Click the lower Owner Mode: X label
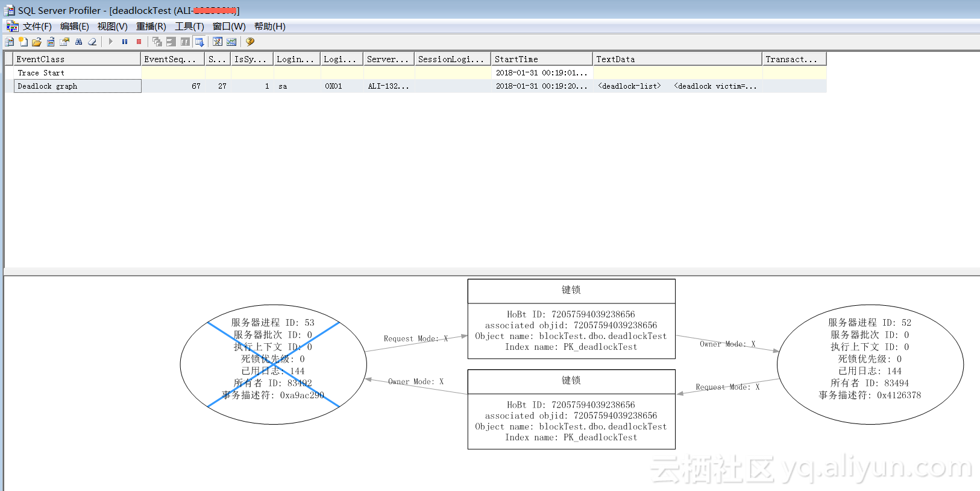Screen dimensions: 980x491 pyautogui.click(x=416, y=381)
